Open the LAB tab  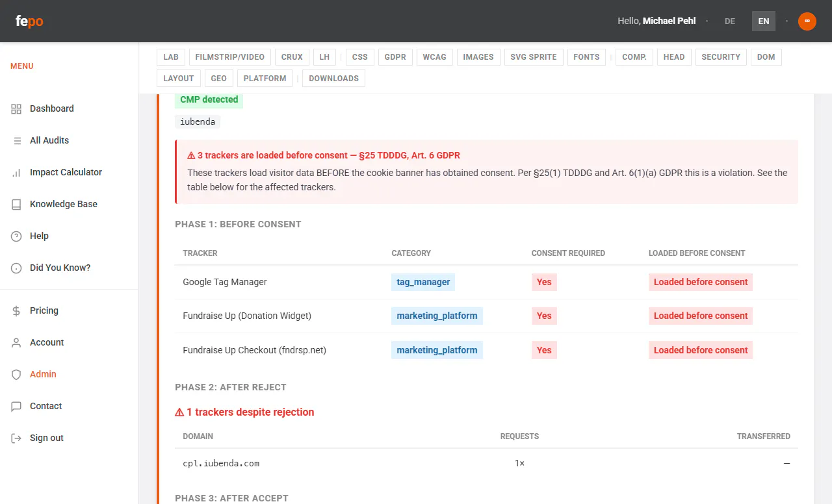(171, 57)
